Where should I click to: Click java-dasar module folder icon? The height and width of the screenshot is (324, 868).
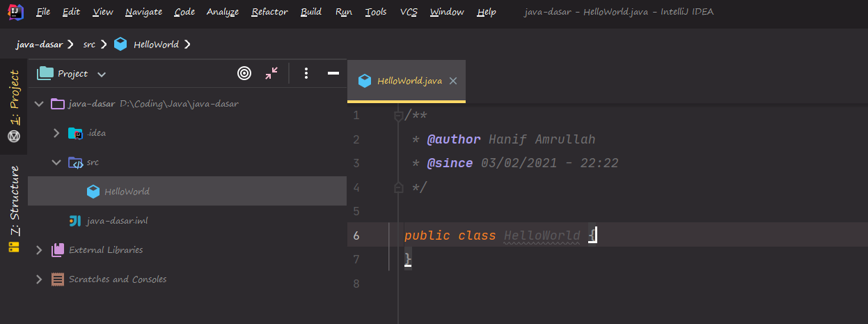58,104
